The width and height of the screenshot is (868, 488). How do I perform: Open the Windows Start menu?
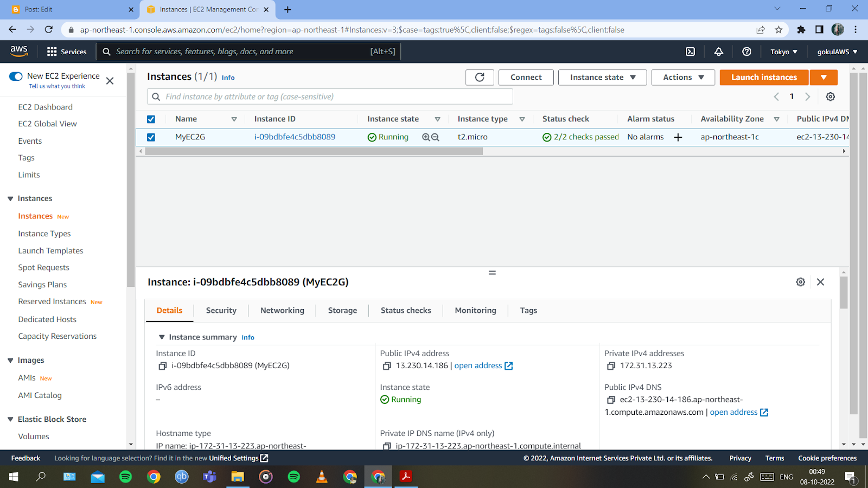click(13, 477)
